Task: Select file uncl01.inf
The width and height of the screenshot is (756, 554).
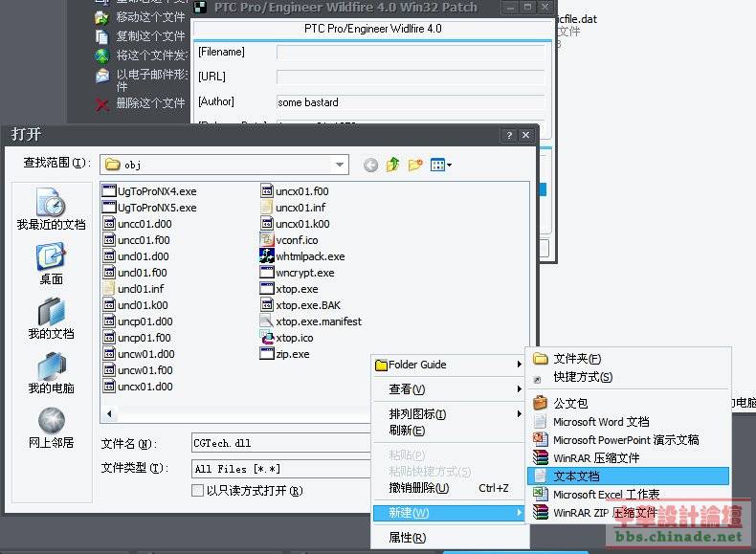Action: coord(134,289)
